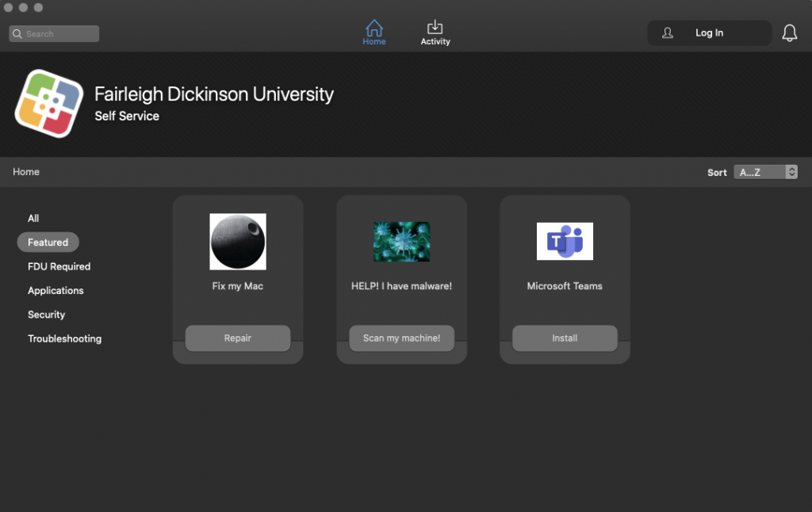Click the user profile silhouette icon
Image resolution: width=812 pixels, height=512 pixels.
[668, 33]
